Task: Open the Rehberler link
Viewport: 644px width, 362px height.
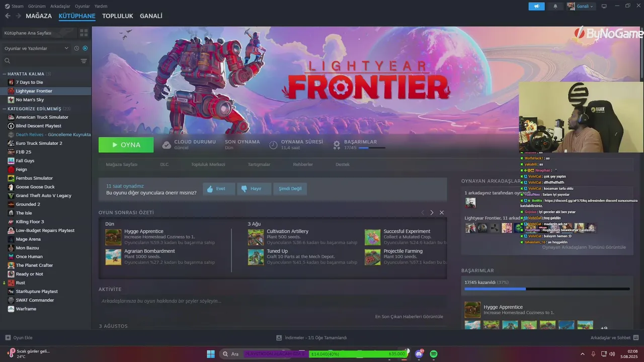Action: pos(303,164)
